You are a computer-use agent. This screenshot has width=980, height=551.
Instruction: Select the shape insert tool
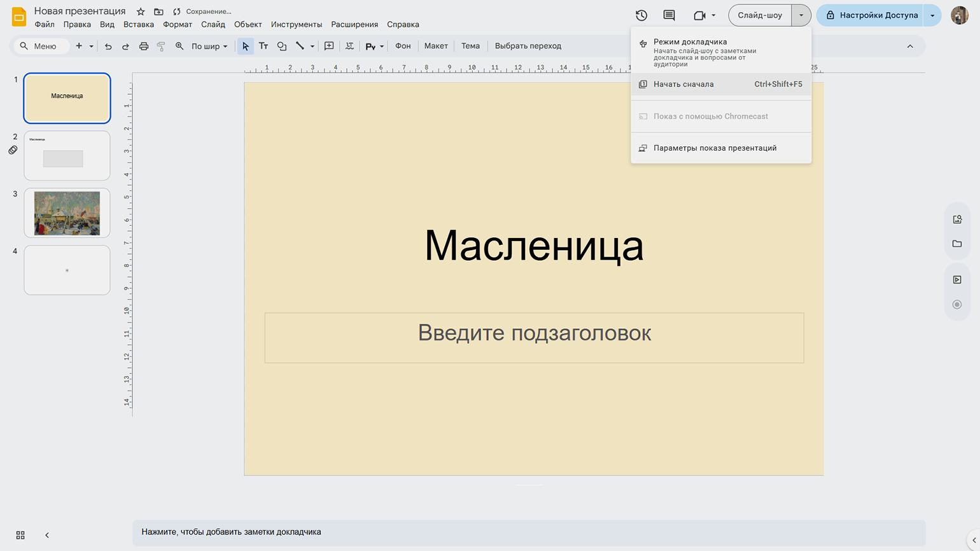click(x=281, y=46)
